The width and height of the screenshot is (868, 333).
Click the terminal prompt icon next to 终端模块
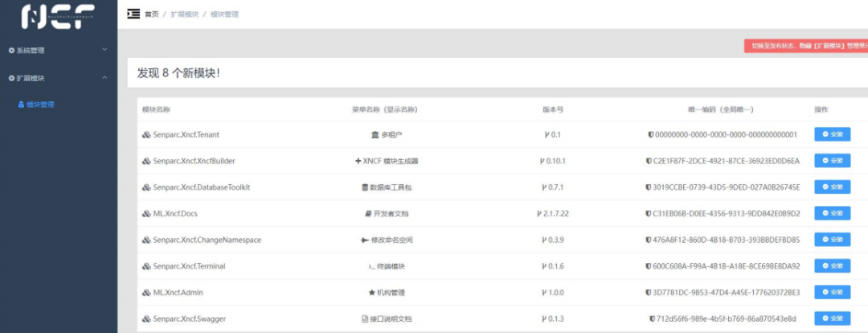372,266
